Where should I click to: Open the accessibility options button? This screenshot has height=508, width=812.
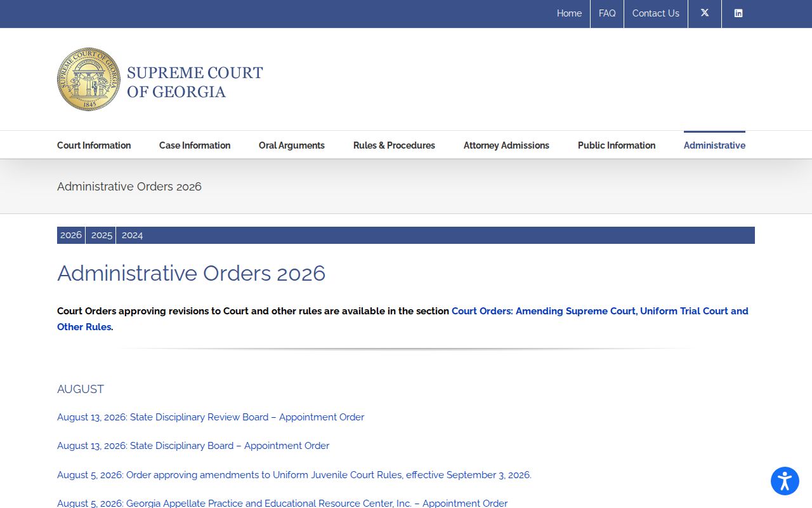point(785,481)
